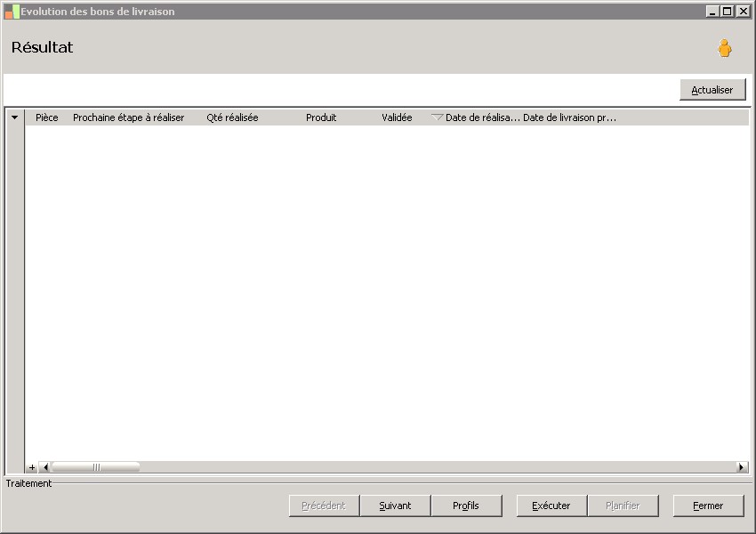Click the horizontal scrollbar thumb
This screenshot has width=756, height=534.
click(96, 467)
